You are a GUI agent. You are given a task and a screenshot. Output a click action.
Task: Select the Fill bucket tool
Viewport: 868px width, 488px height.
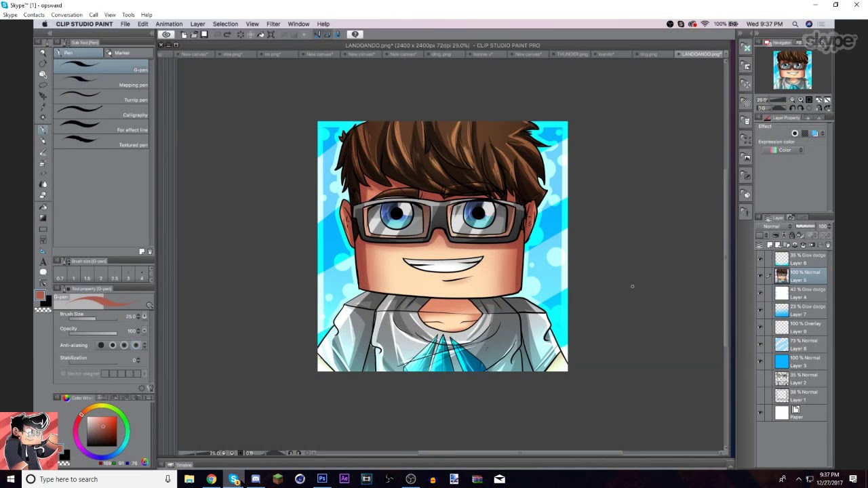pos(43,207)
